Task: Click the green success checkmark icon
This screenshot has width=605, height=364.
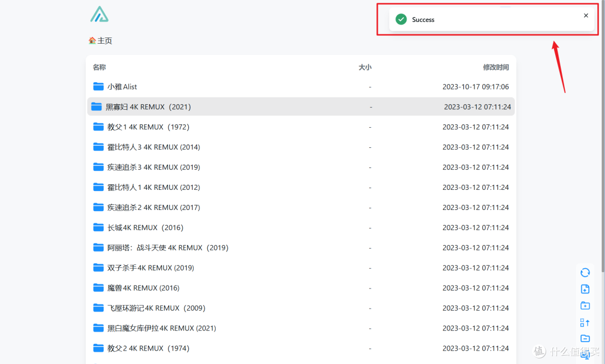Action: pyautogui.click(x=401, y=20)
